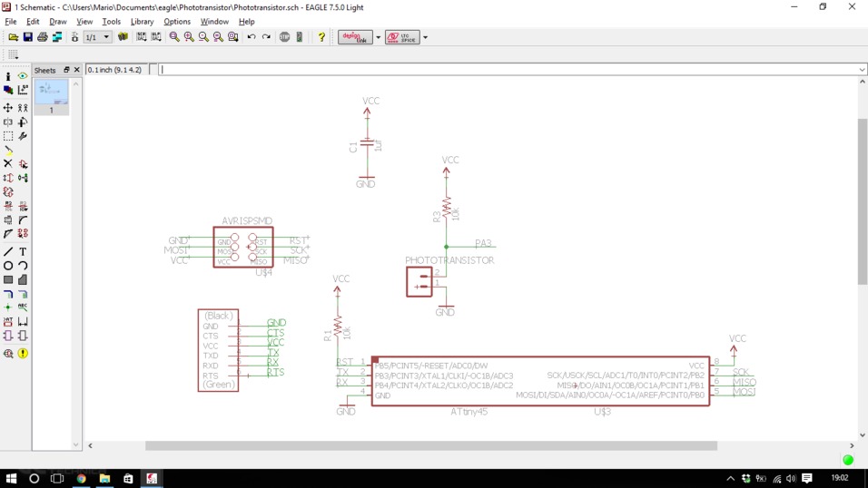
Task: Select the zoom-to-selection tool
Action: [x=233, y=37]
